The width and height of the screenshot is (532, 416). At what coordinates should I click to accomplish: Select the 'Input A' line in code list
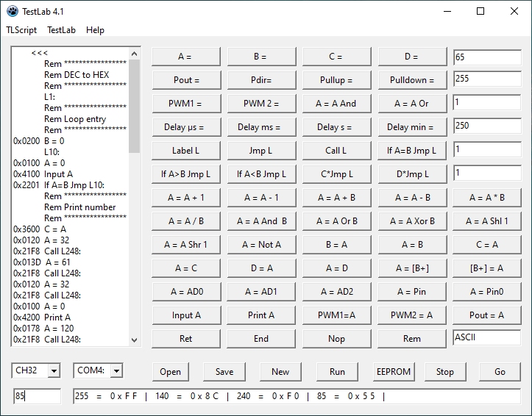[x=59, y=174]
